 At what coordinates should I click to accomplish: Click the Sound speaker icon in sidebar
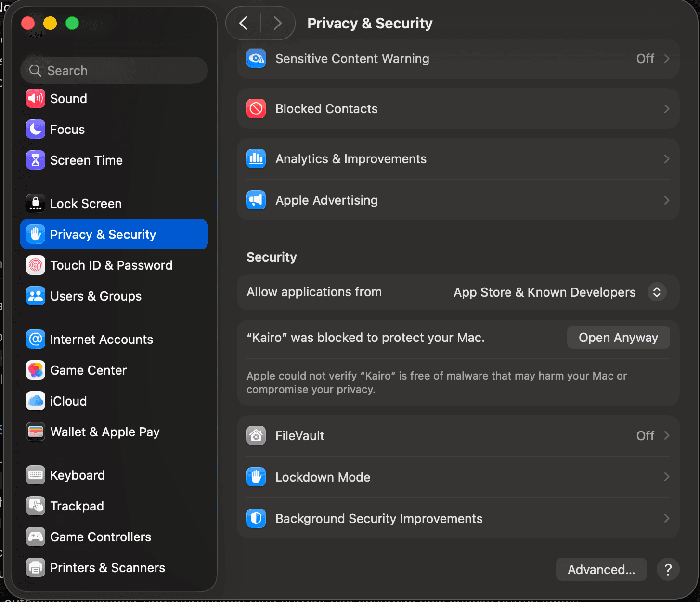point(36,99)
